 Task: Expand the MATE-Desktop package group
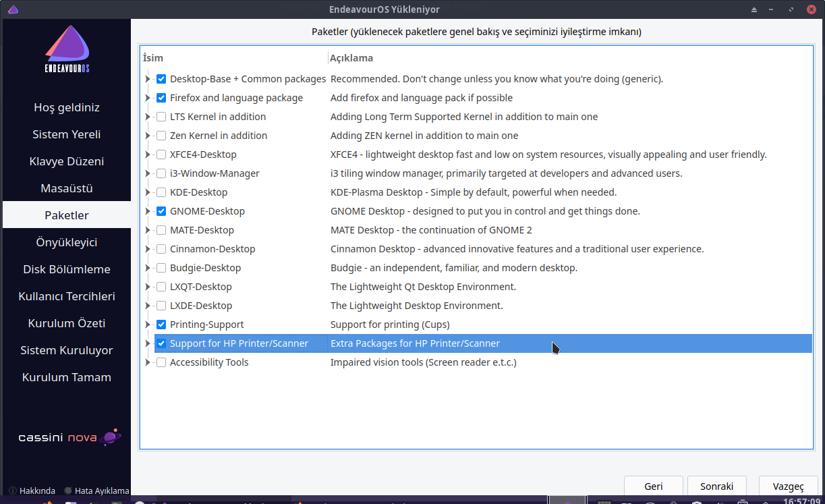148,230
